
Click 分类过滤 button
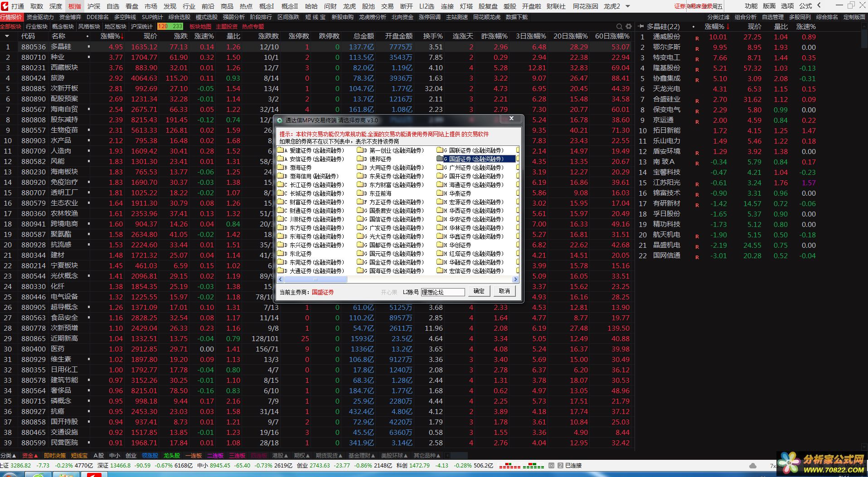[x=718, y=17]
